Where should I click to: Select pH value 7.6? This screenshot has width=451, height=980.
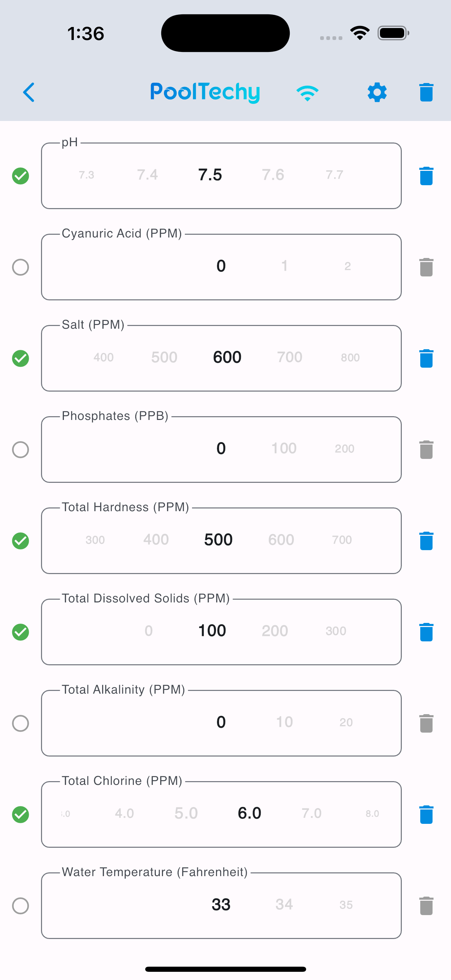pos(273,175)
